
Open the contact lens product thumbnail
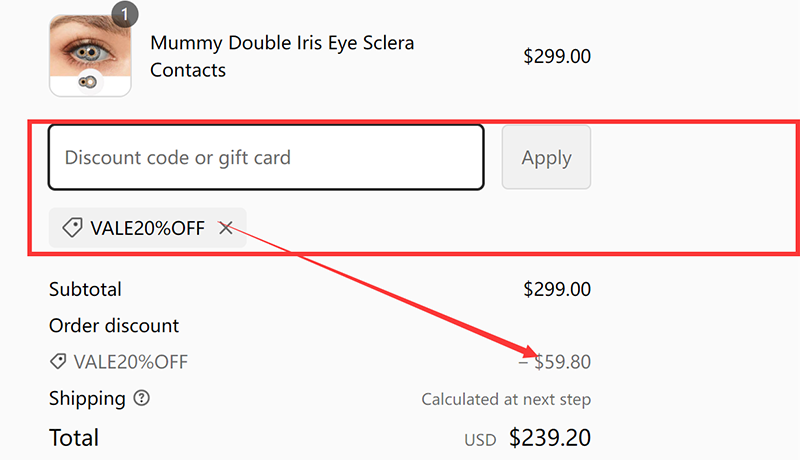tap(90, 54)
